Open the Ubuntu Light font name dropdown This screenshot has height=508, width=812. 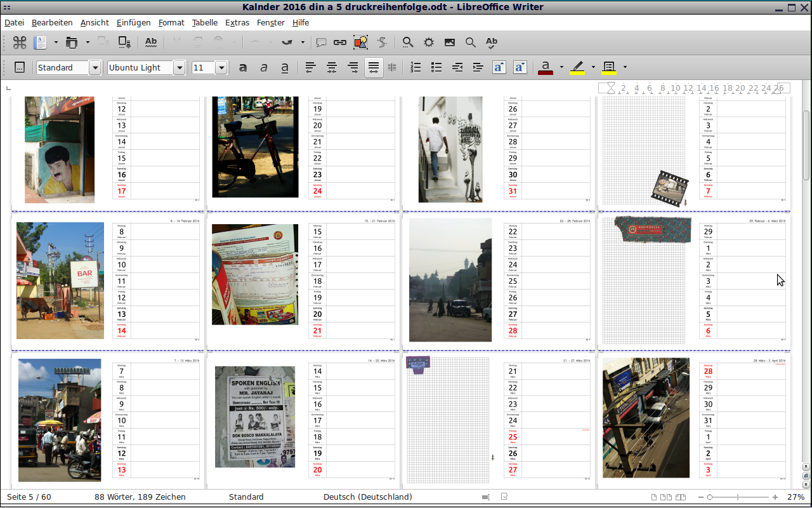(x=180, y=67)
